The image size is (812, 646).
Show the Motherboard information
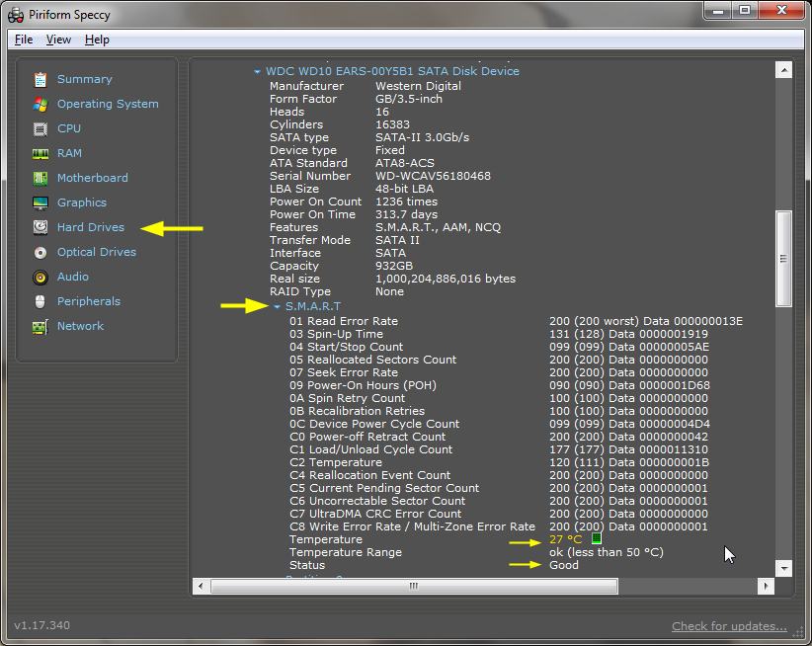tap(92, 178)
